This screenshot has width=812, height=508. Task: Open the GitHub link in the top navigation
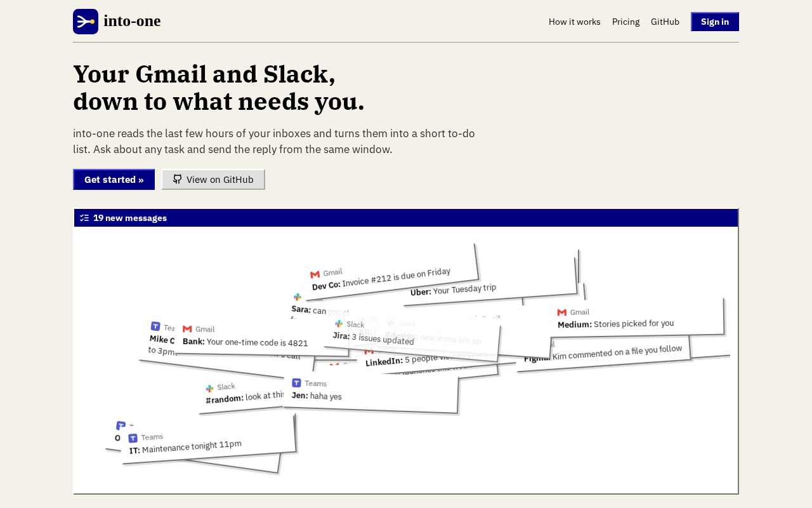click(x=665, y=22)
